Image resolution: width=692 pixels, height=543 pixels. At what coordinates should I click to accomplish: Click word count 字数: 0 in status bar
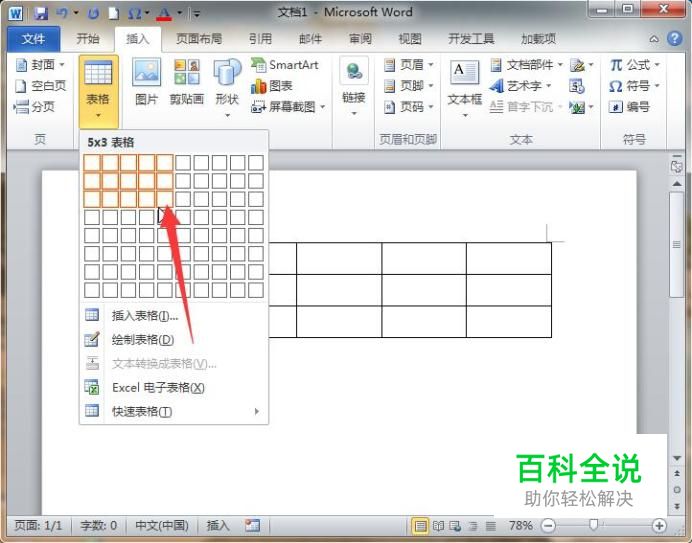[99, 525]
